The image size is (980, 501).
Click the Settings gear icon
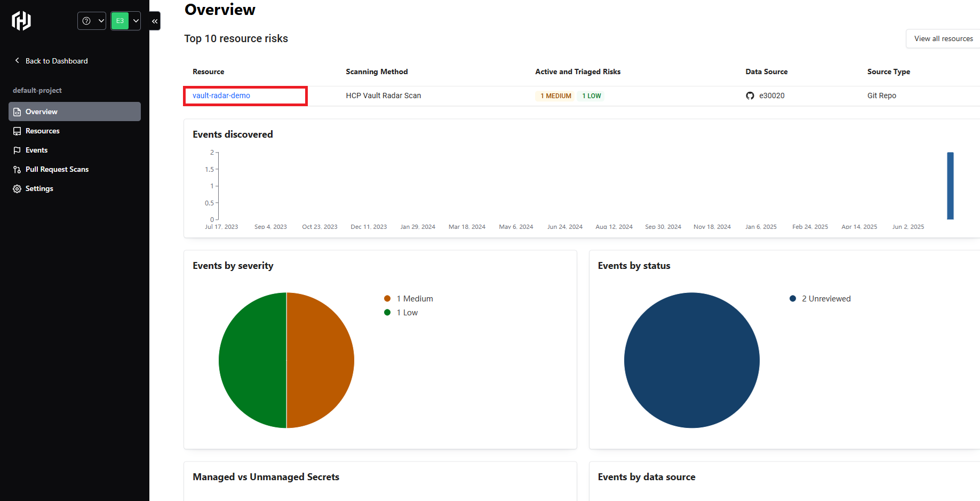(x=17, y=189)
